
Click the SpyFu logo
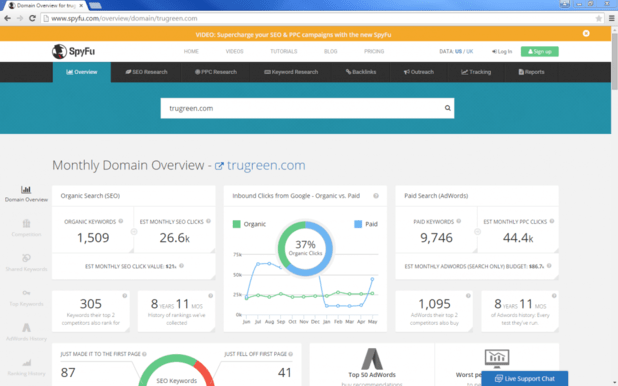click(73, 51)
